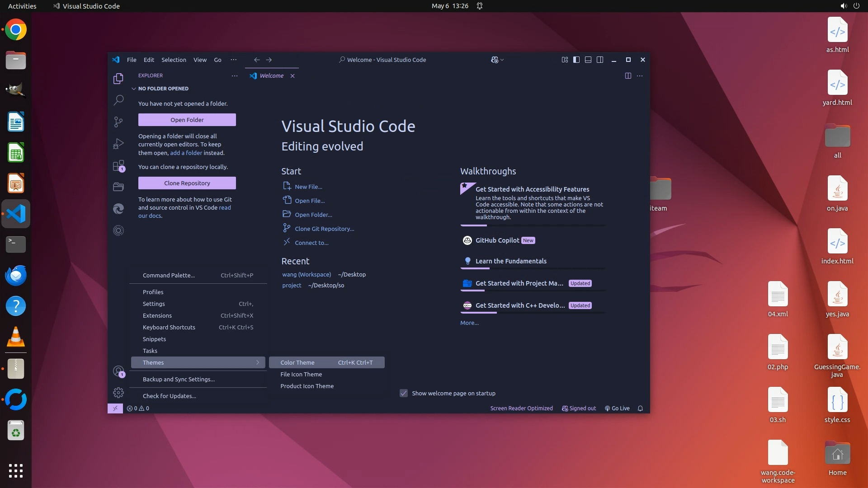Uncheck Show welcome page on startup
The height and width of the screenshot is (488, 868).
pyautogui.click(x=404, y=394)
